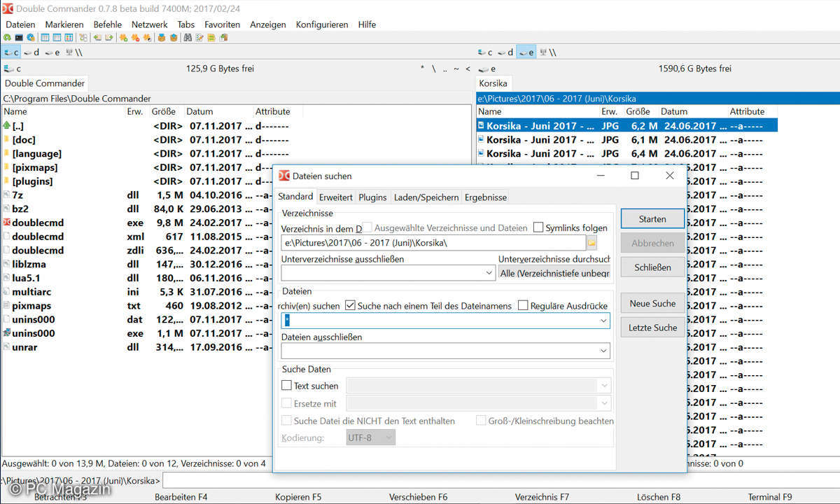Click the Starten button
The image size is (840, 504).
[x=652, y=219]
